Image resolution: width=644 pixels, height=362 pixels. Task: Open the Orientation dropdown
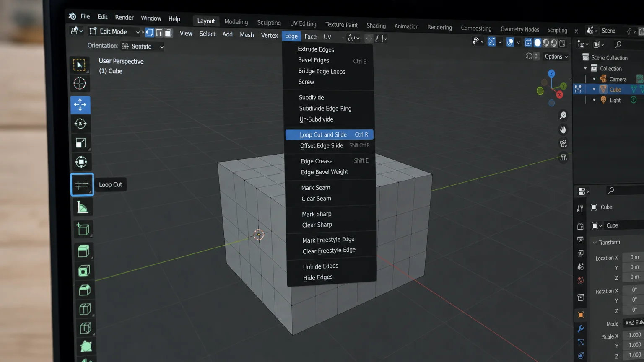(x=143, y=47)
